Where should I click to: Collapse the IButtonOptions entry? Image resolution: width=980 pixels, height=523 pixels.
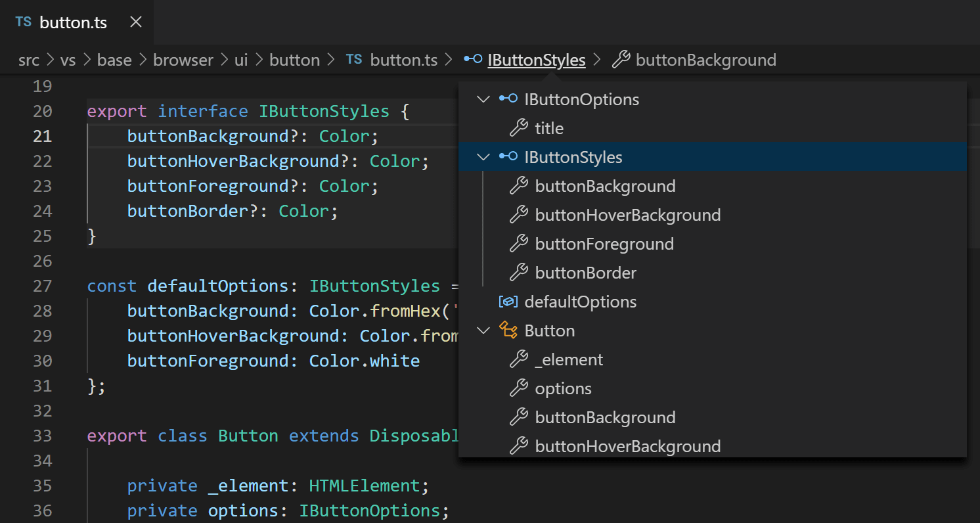[483, 99]
